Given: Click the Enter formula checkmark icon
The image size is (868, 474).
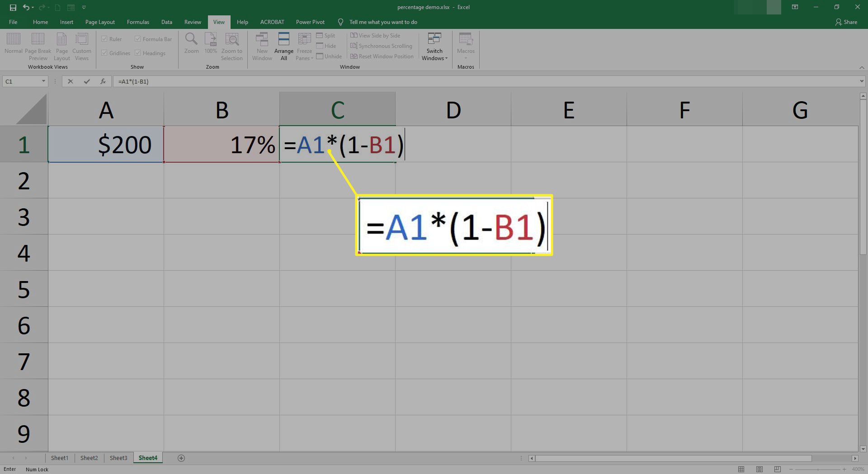Looking at the screenshot, I should pyautogui.click(x=87, y=81).
